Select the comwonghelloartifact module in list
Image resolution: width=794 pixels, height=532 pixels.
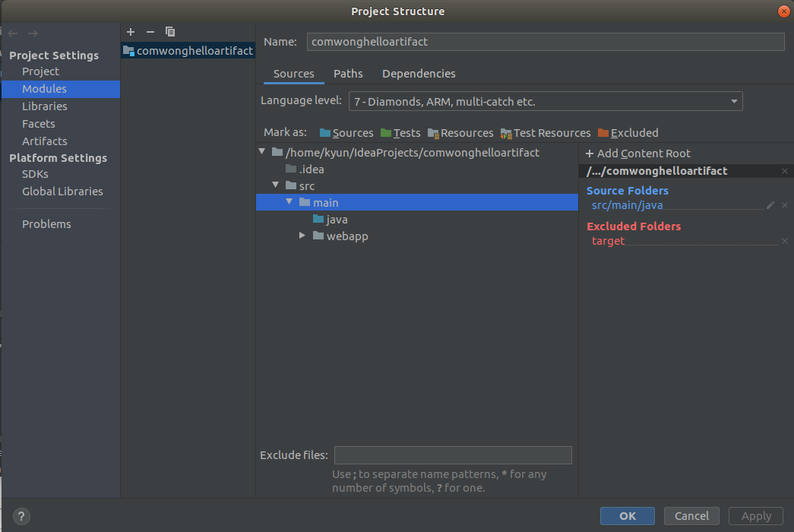pos(188,51)
